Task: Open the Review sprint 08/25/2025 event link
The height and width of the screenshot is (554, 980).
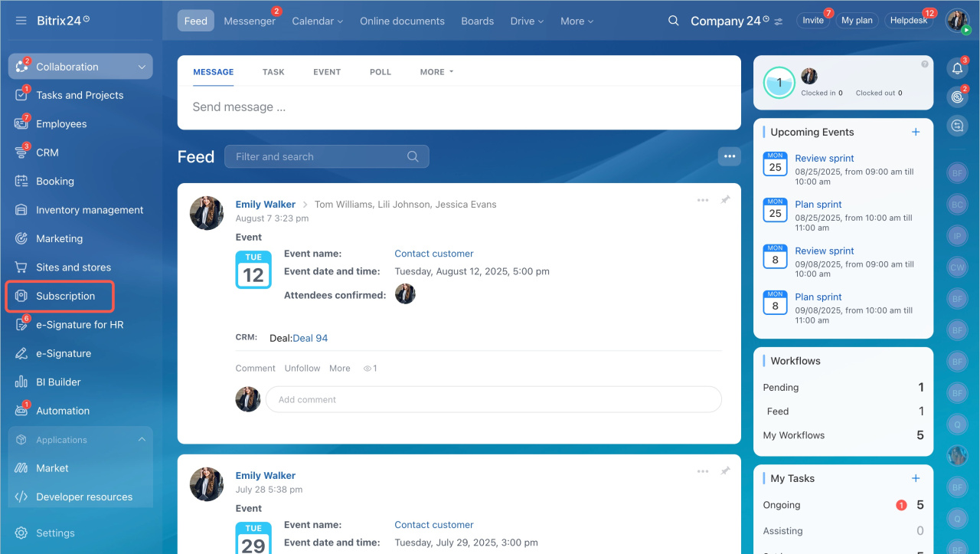Action: [x=825, y=159]
